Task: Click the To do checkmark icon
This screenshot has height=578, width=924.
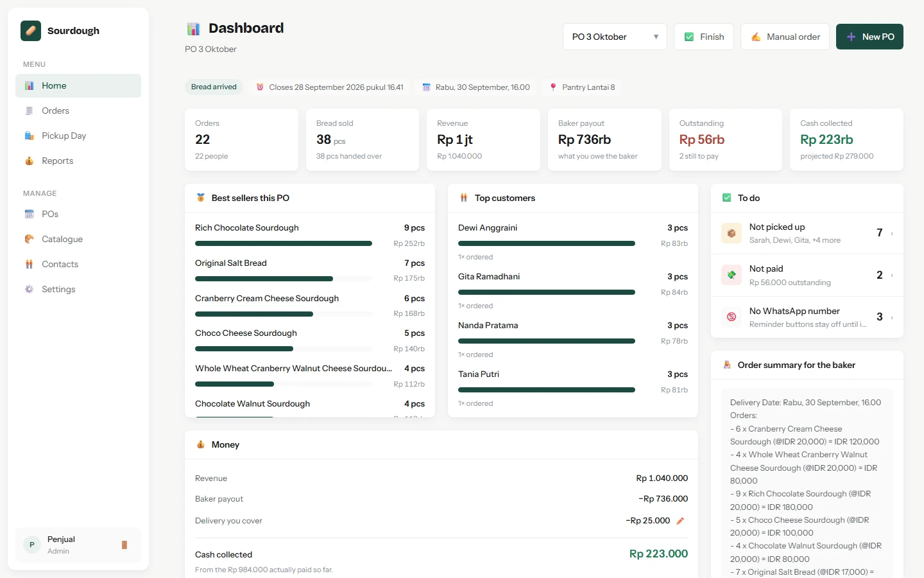Action: point(727,198)
